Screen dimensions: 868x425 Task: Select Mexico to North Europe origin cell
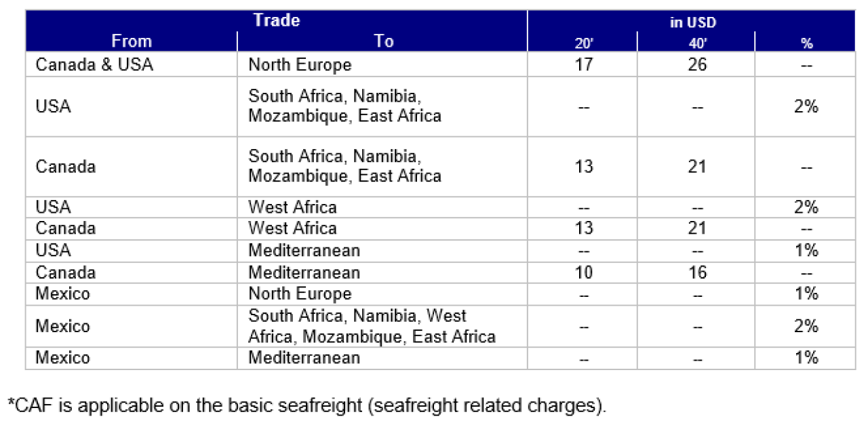[x=132, y=294]
